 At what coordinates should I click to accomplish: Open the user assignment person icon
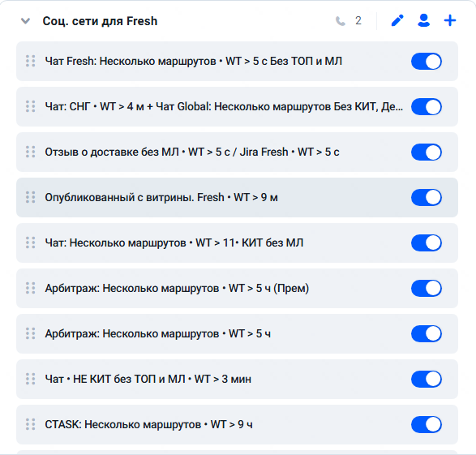[423, 20]
